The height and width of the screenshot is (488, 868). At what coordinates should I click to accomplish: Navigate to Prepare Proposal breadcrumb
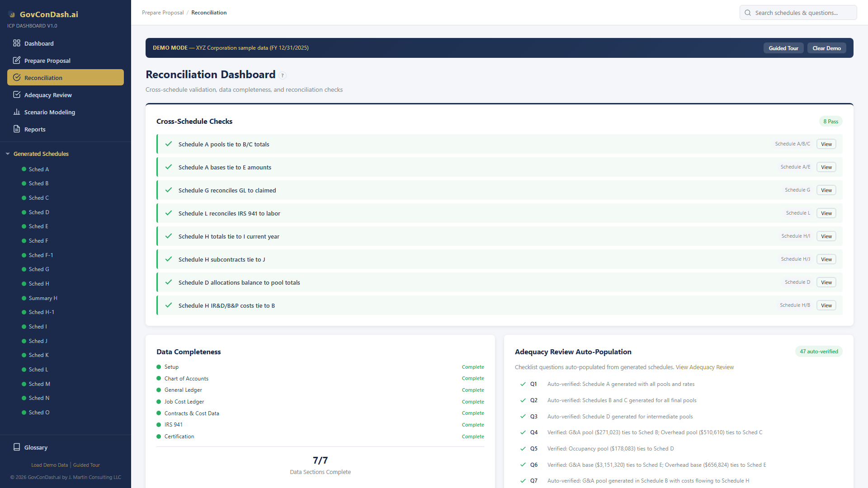[x=163, y=12]
